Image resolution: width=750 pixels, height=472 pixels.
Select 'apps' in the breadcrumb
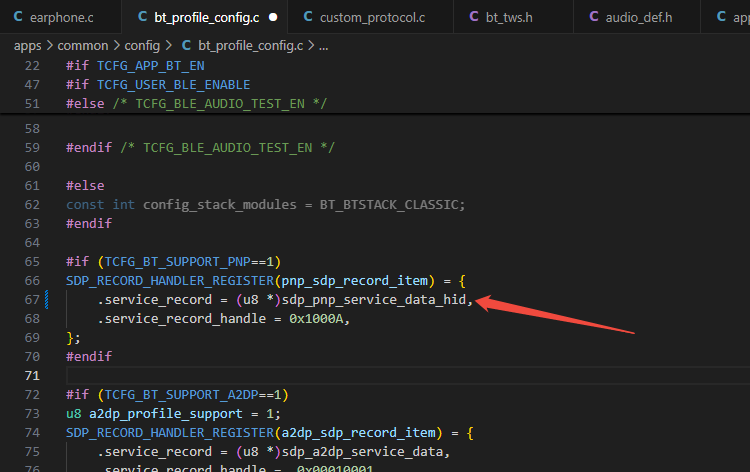coord(28,46)
